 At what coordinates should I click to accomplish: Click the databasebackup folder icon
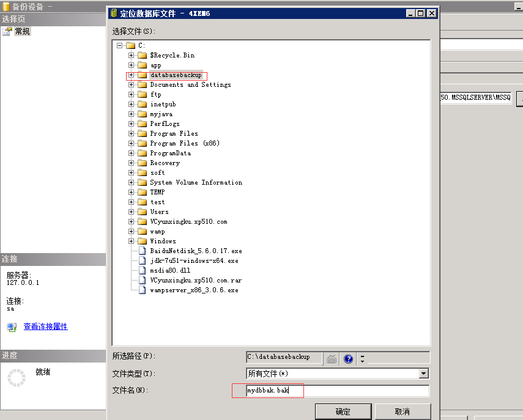pos(143,75)
